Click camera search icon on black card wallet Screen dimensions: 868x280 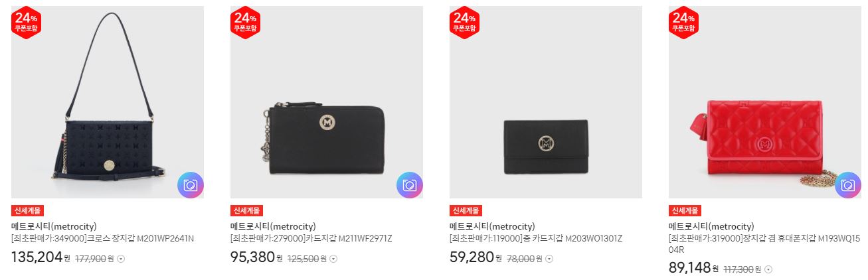pyautogui.click(x=410, y=185)
